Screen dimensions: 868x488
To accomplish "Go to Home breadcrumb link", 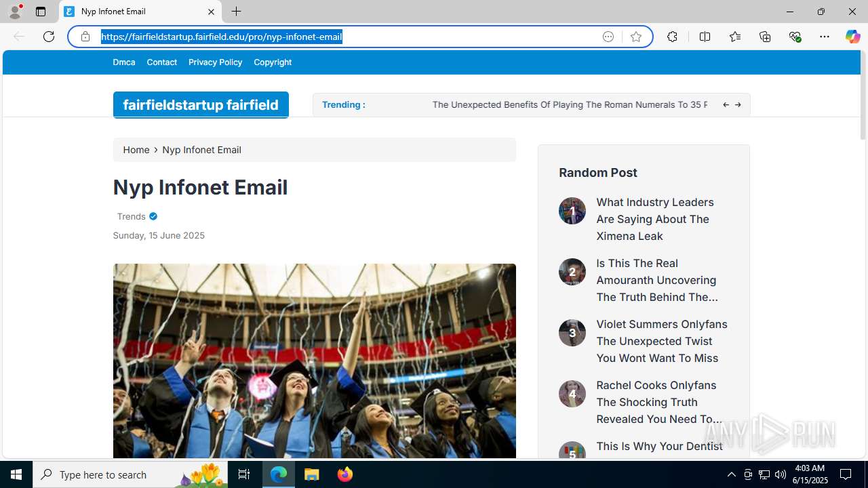I will 136,150.
